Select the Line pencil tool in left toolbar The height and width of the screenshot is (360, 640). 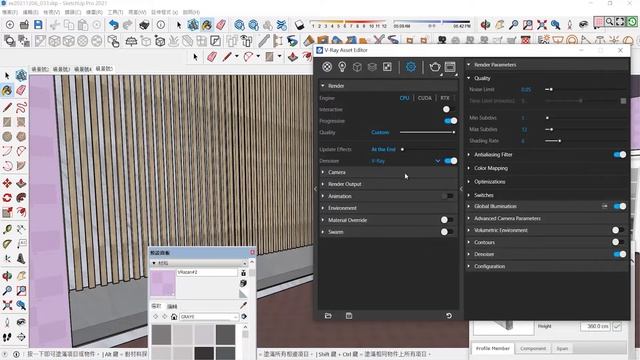7,107
